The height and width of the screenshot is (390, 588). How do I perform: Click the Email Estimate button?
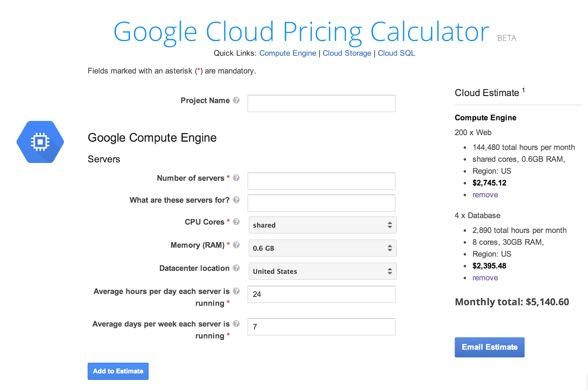click(x=489, y=347)
